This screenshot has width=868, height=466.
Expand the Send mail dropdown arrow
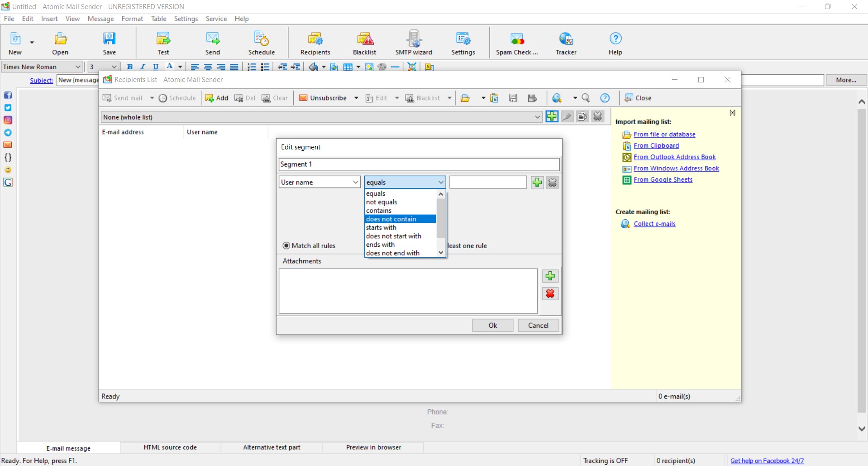152,98
